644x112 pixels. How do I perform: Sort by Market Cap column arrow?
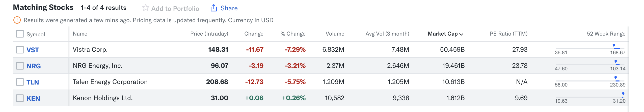pos(461,34)
